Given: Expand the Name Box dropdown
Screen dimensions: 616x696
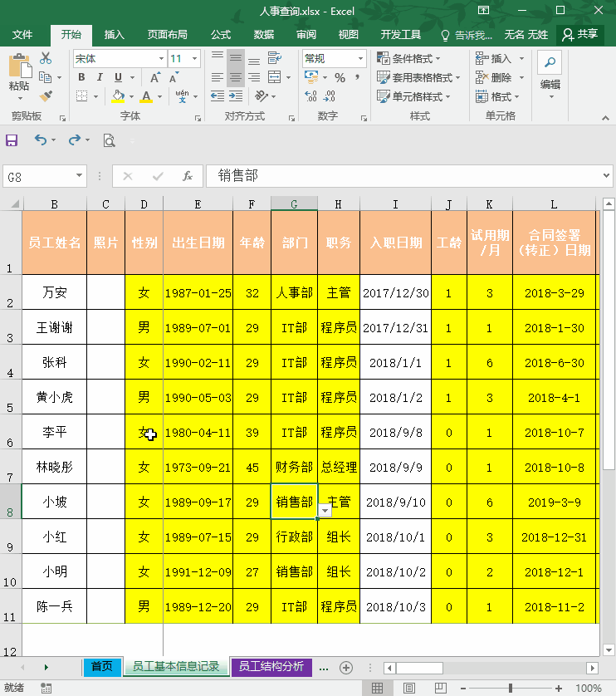Looking at the screenshot, I should 79,176.
